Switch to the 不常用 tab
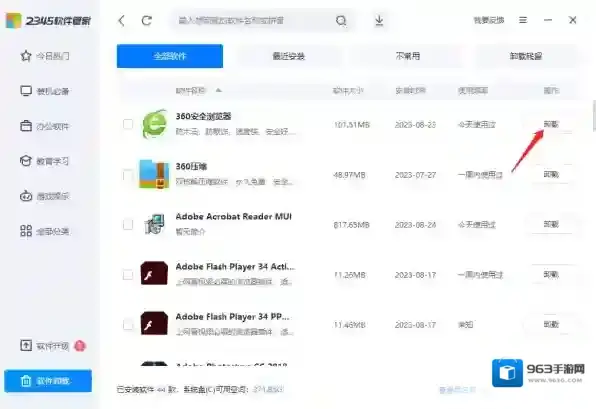 pyautogui.click(x=407, y=56)
